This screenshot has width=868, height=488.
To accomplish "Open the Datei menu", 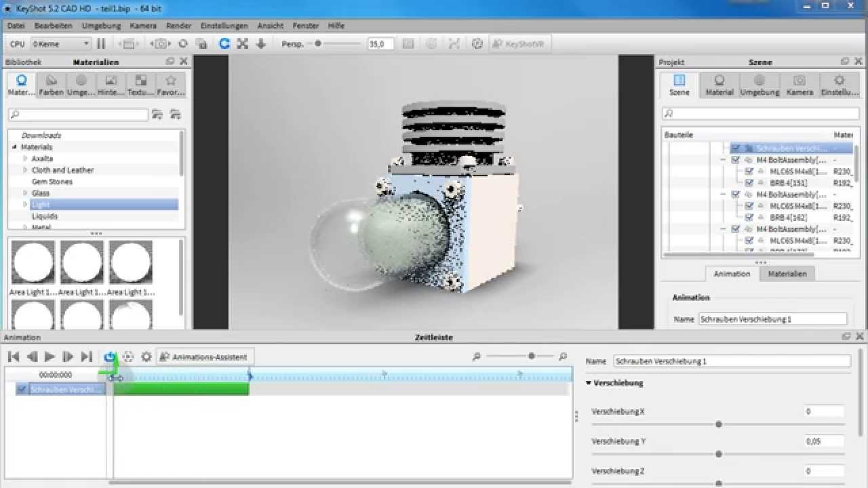I will pos(16,26).
